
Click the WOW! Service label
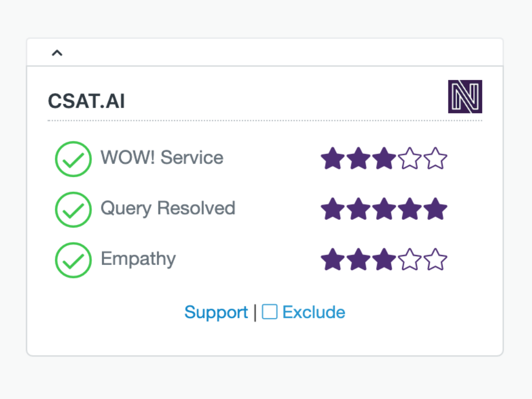162,157
